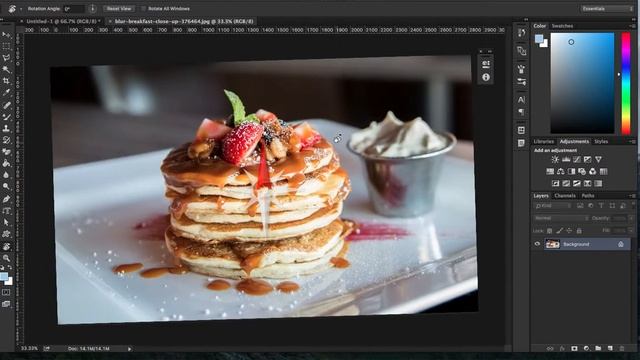Toggle lock all padlock icon
The image size is (640, 360).
[x=579, y=231]
